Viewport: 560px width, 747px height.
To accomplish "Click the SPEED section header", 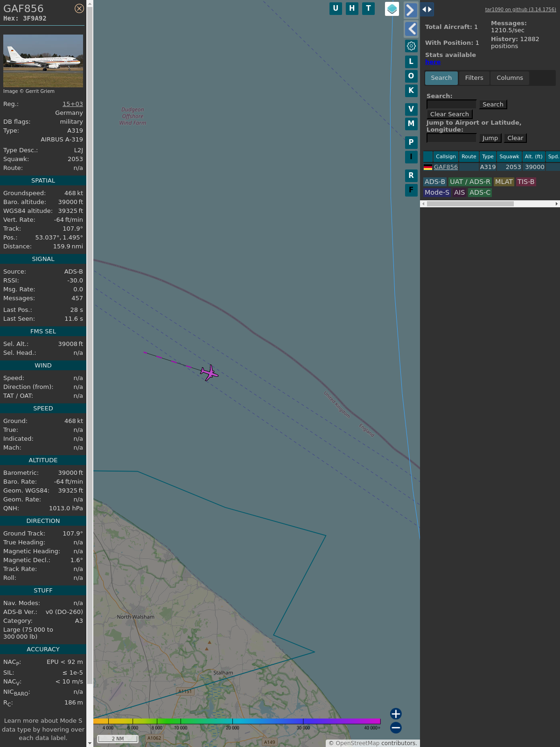I will click(x=43, y=409).
